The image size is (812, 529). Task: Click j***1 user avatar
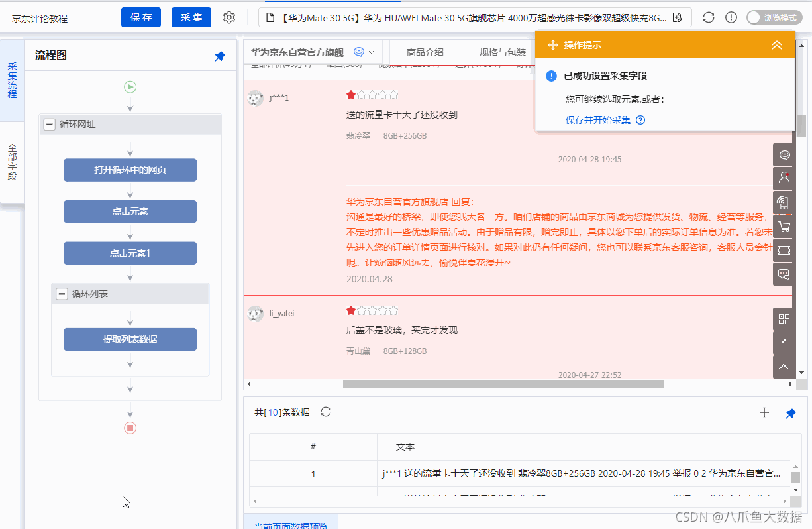255,98
